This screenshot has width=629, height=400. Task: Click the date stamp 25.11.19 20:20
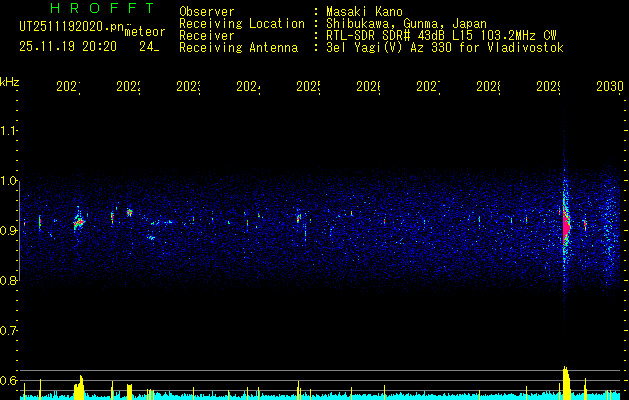coord(68,47)
